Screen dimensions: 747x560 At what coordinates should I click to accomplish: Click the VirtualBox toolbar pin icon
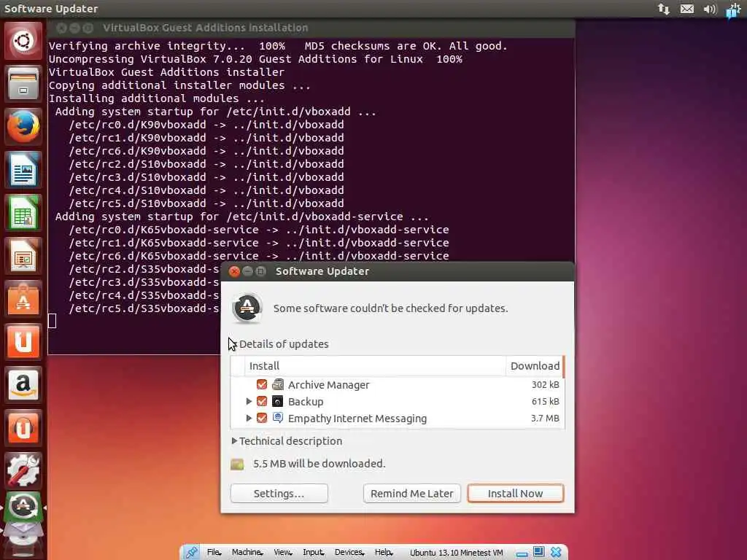click(x=191, y=553)
